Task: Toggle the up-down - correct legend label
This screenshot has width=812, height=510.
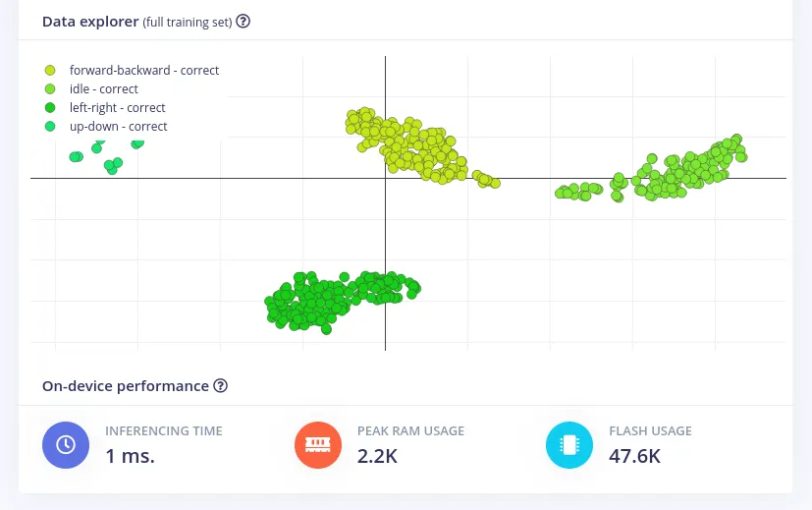Action: [x=119, y=127]
